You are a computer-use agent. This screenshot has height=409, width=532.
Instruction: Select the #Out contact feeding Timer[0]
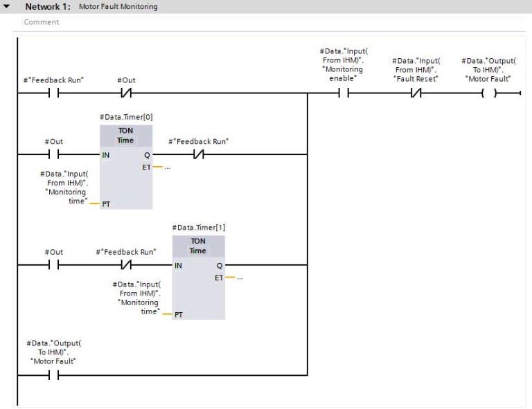(53, 154)
